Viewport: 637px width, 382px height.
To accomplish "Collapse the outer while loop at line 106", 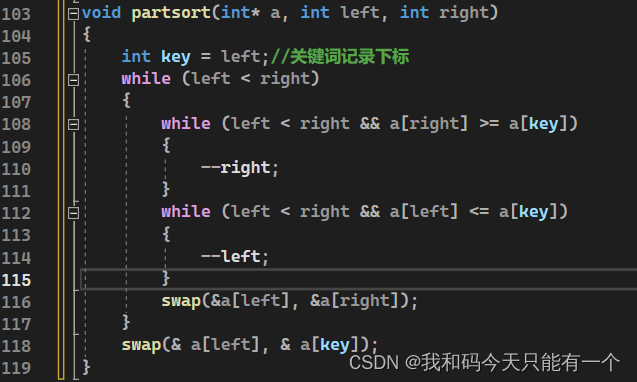I will tap(73, 80).
